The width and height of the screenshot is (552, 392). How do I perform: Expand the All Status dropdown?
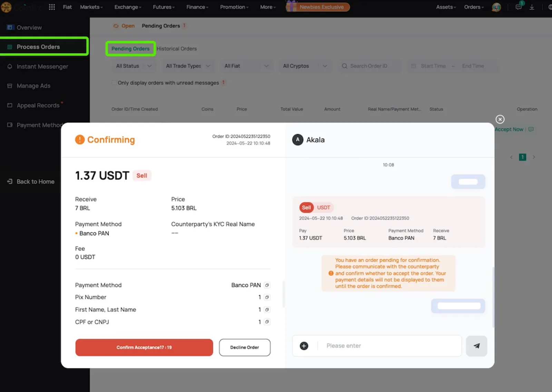pyautogui.click(x=134, y=66)
